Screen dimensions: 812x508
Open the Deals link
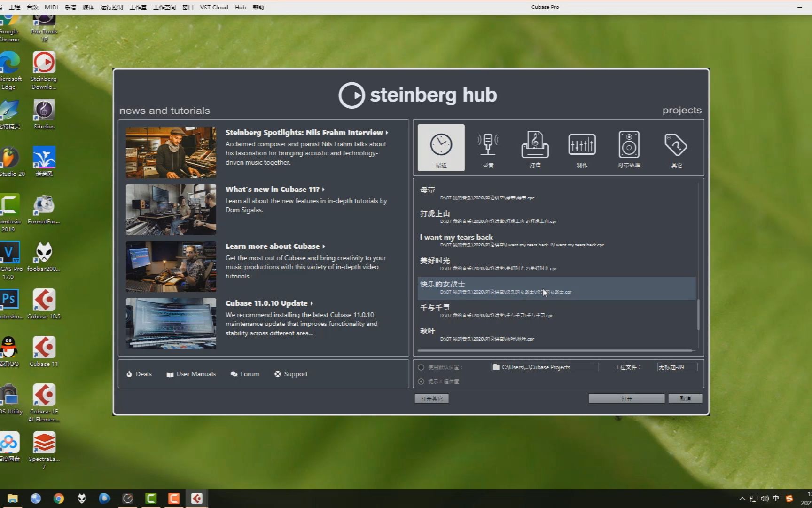(x=139, y=374)
